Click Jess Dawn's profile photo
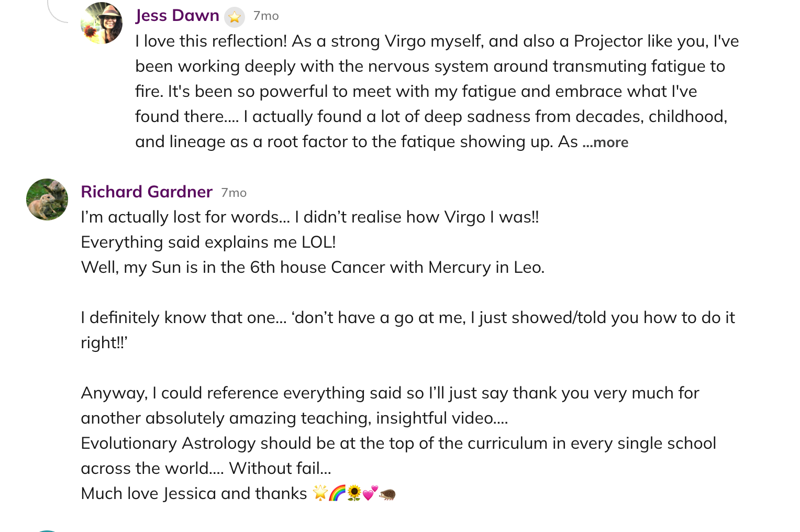The width and height of the screenshot is (800, 532). (x=102, y=23)
